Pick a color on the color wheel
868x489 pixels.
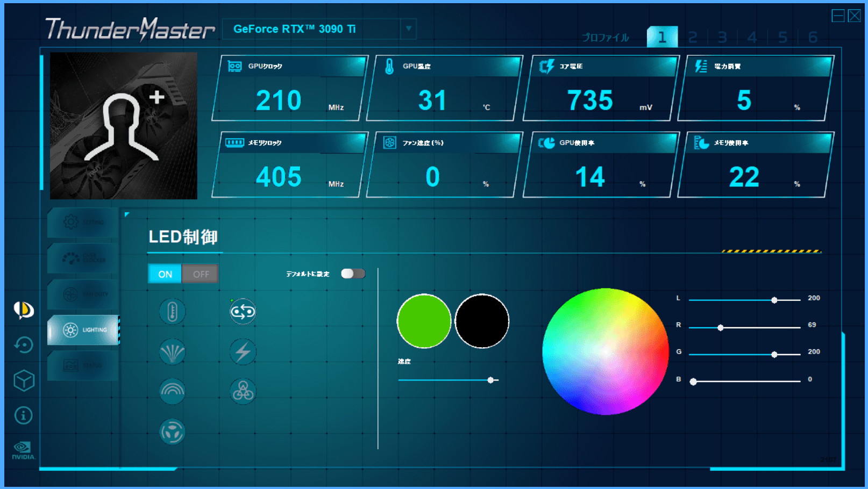click(x=606, y=351)
